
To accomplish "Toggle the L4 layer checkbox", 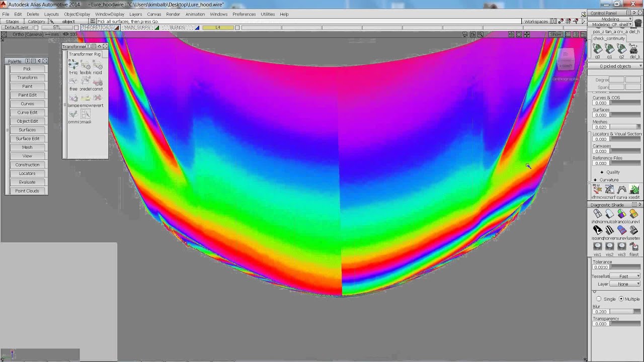I will point(236,28).
